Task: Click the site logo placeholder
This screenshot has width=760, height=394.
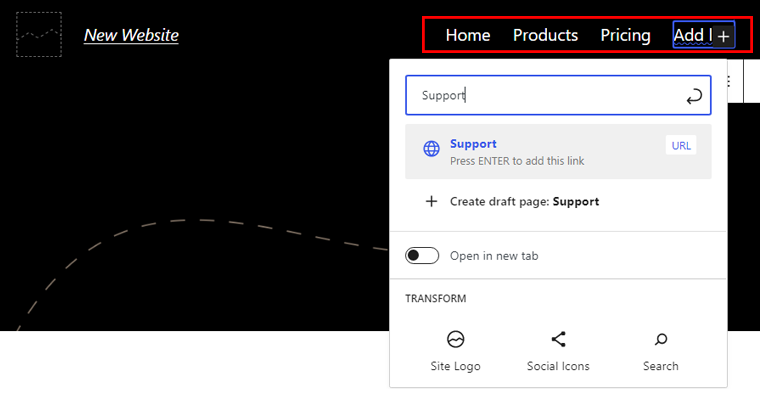Action: point(39,34)
